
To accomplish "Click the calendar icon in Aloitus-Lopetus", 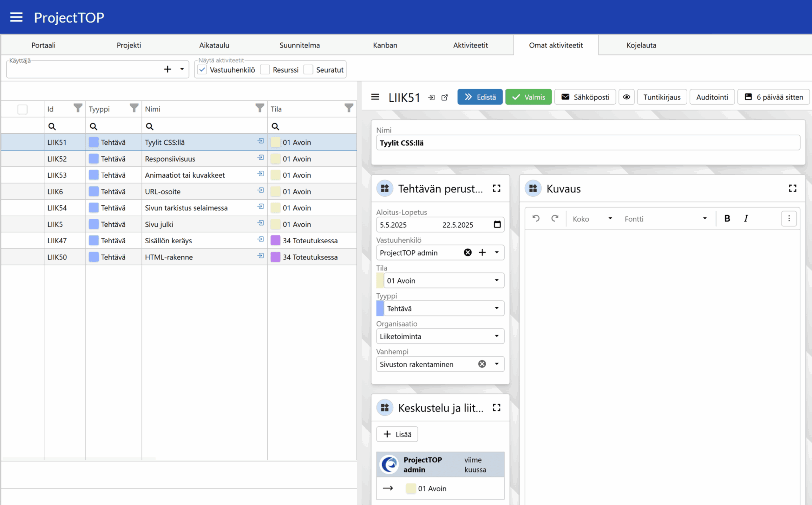I will [497, 224].
